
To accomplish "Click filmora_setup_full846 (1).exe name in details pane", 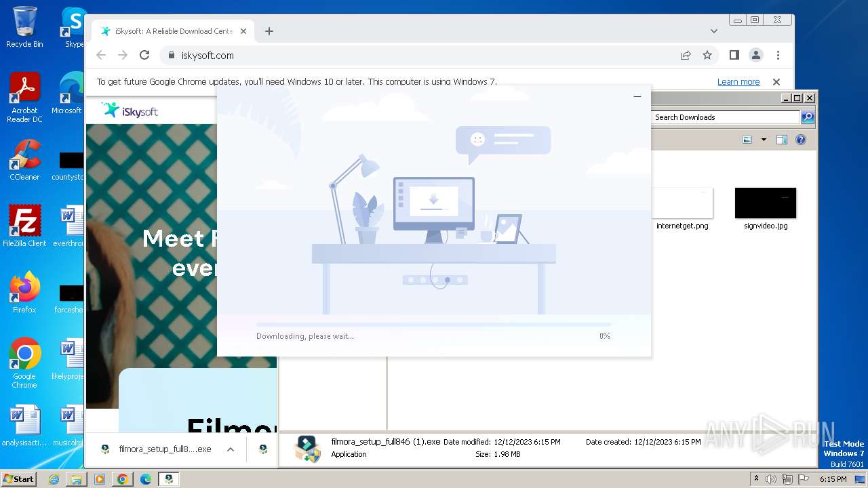I will point(386,442).
